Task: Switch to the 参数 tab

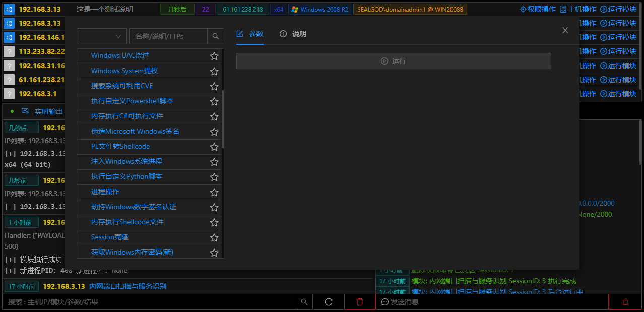Action: click(x=250, y=34)
